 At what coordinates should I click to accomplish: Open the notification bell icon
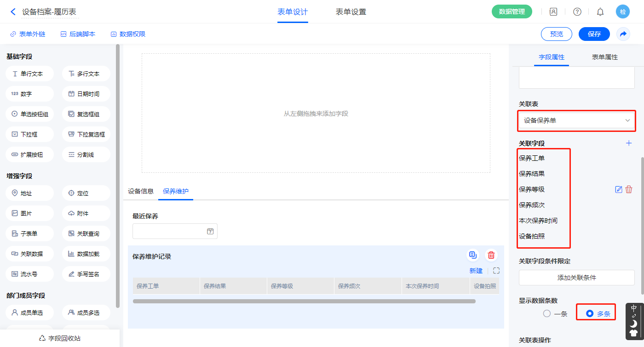click(600, 12)
